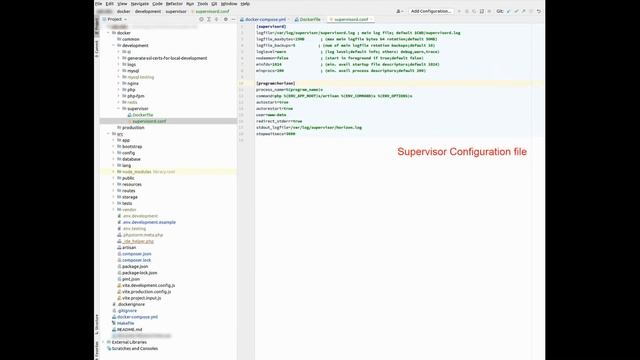Open the Run menu

point(190,4)
